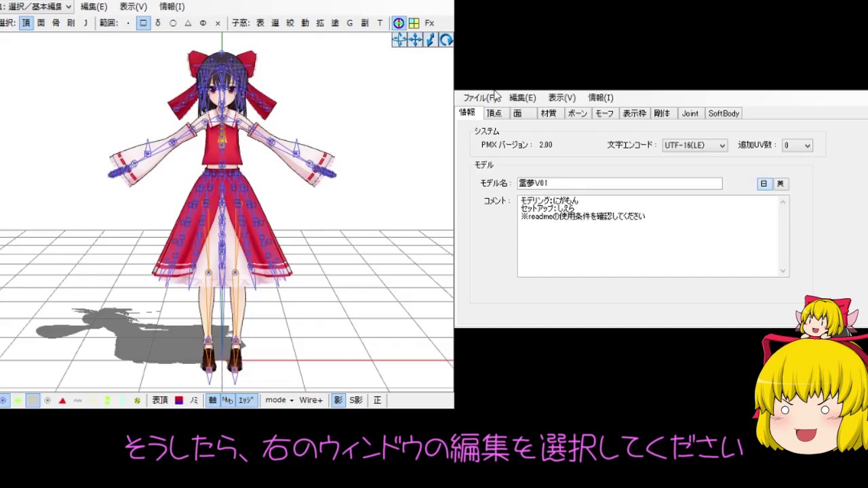Toggle the blue radio dot display icon
This screenshot has width=868, height=488.
tap(3, 401)
